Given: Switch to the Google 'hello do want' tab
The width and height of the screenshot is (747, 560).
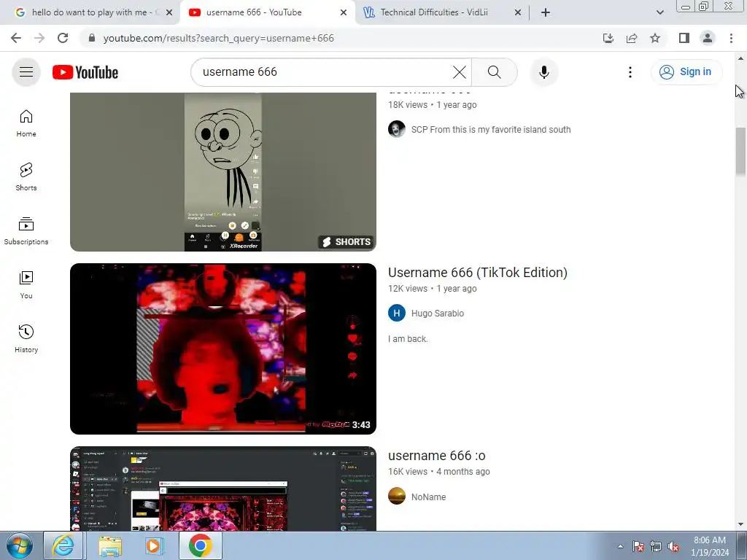Looking at the screenshot, I should pos(88,12).
